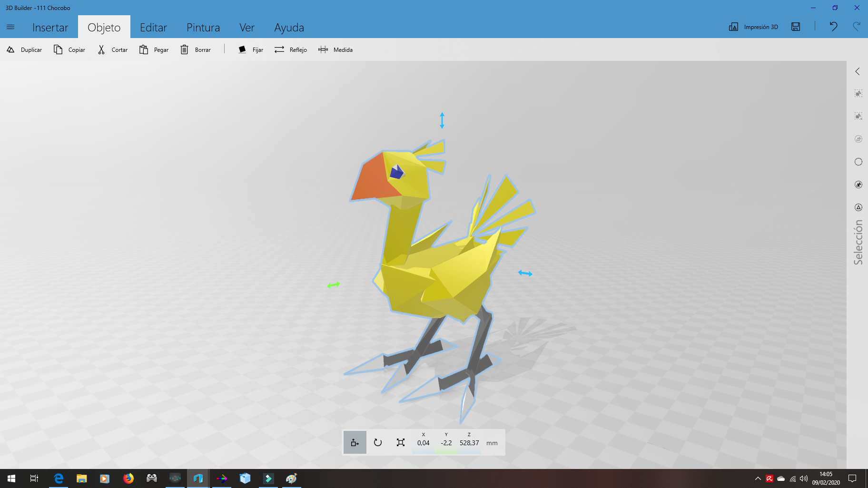Undo the last action
Viewport: 868px width, 488px height.
click(833, 27)
